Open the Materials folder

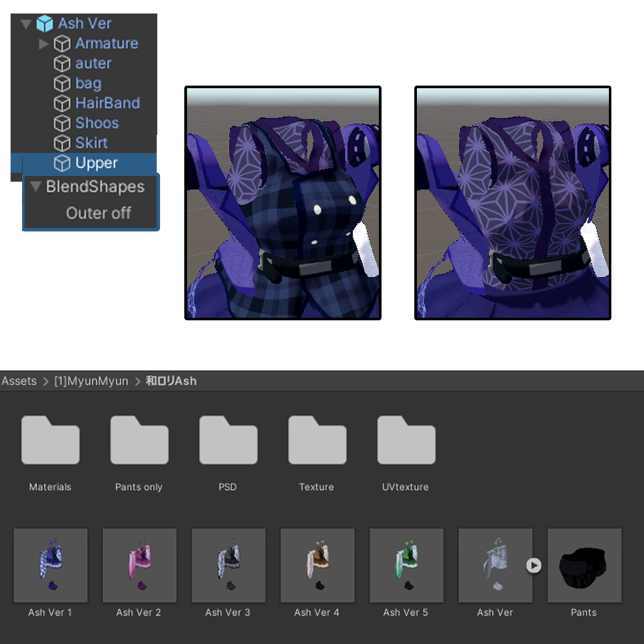[50, 440]
